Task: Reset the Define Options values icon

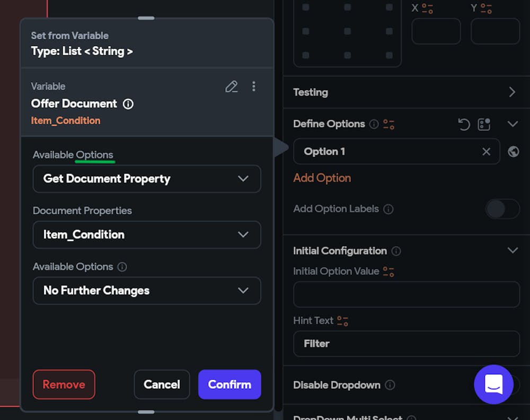Action: pyautogui.click(x=464, y=124)
